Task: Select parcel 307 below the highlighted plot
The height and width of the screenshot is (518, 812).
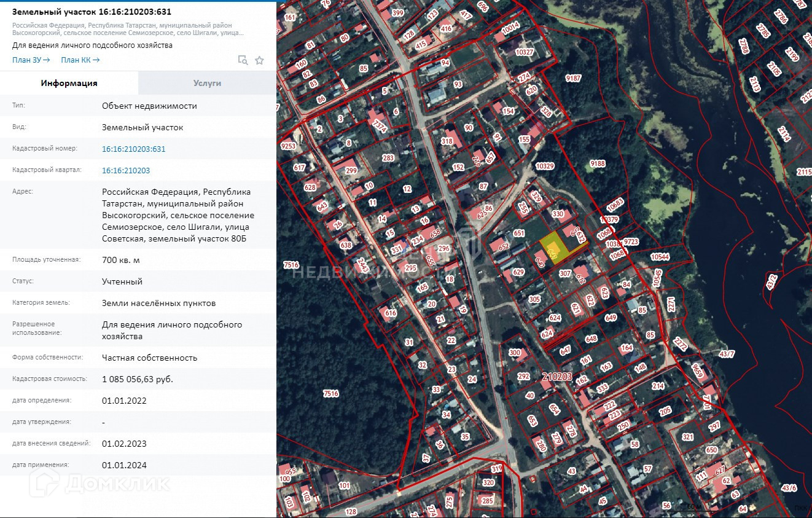Action: click(565, 274)
